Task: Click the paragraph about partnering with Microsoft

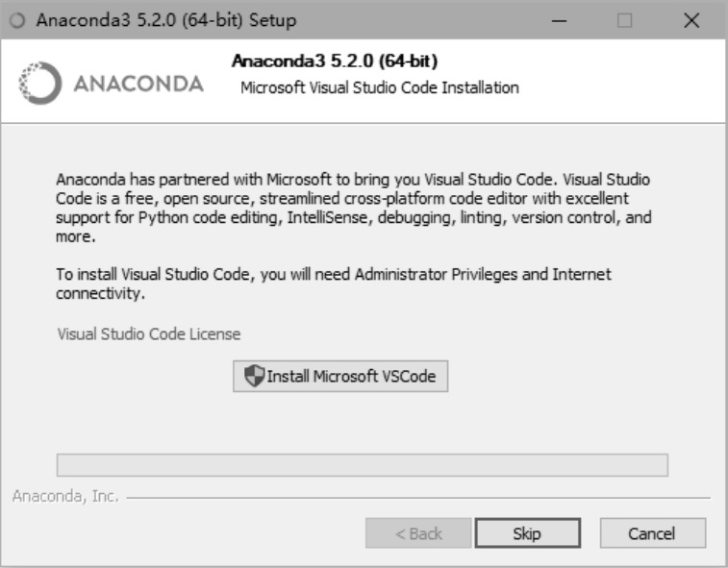Action: point(355,206)
